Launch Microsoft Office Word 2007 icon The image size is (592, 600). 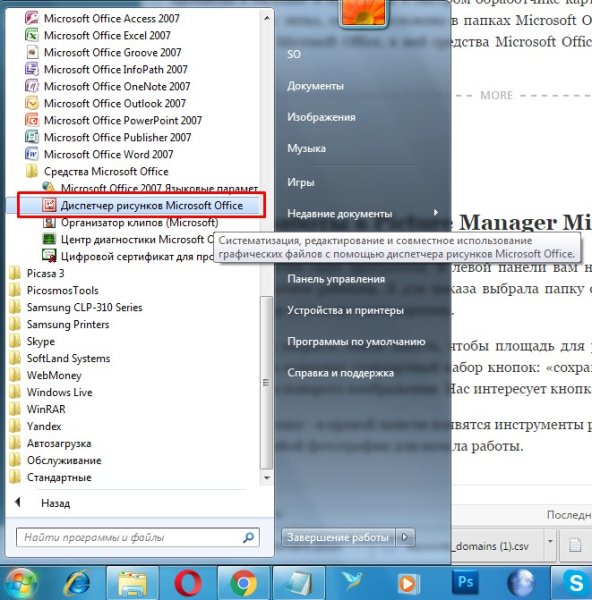(32, 154)
